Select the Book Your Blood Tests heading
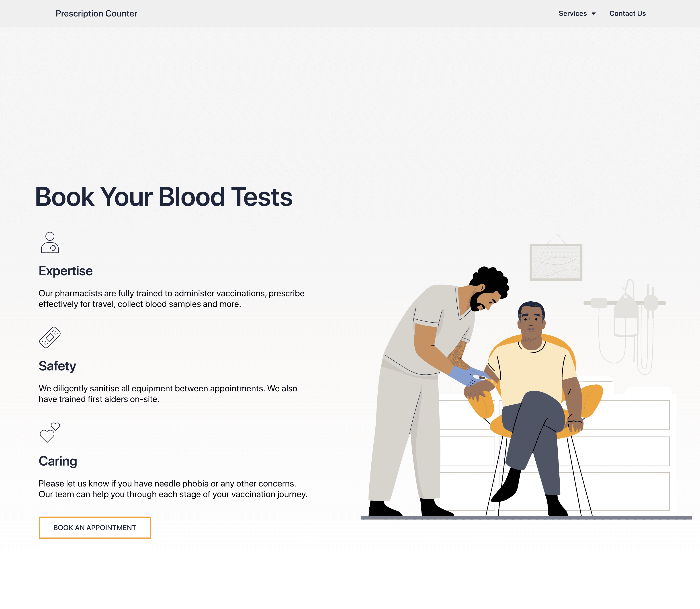 [164, 197]
